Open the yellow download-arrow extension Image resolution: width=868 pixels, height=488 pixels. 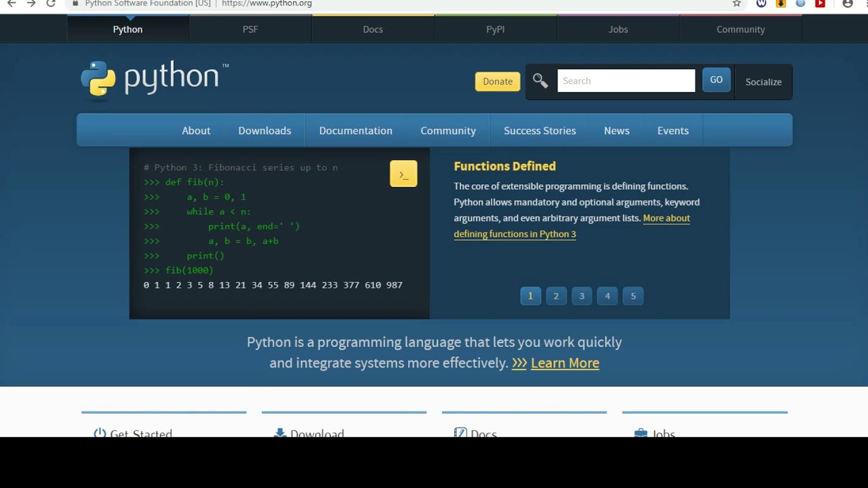[781, 3]
